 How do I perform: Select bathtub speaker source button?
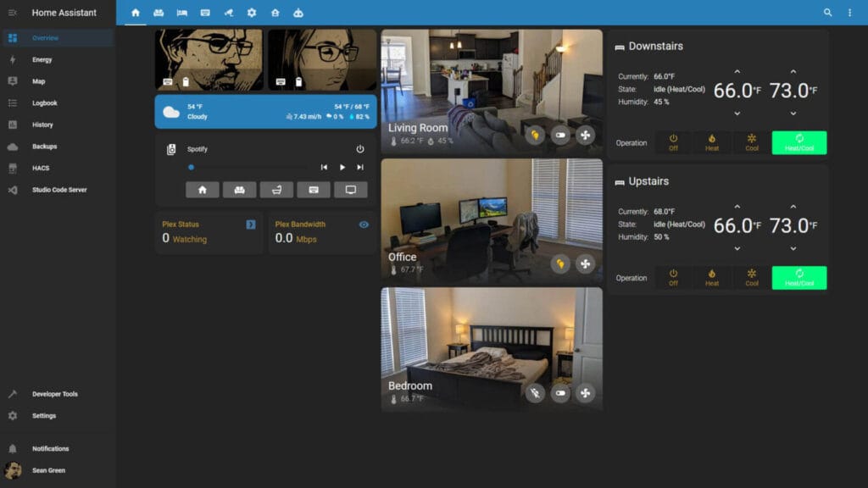pyautogui.click(x=276, y=190)
